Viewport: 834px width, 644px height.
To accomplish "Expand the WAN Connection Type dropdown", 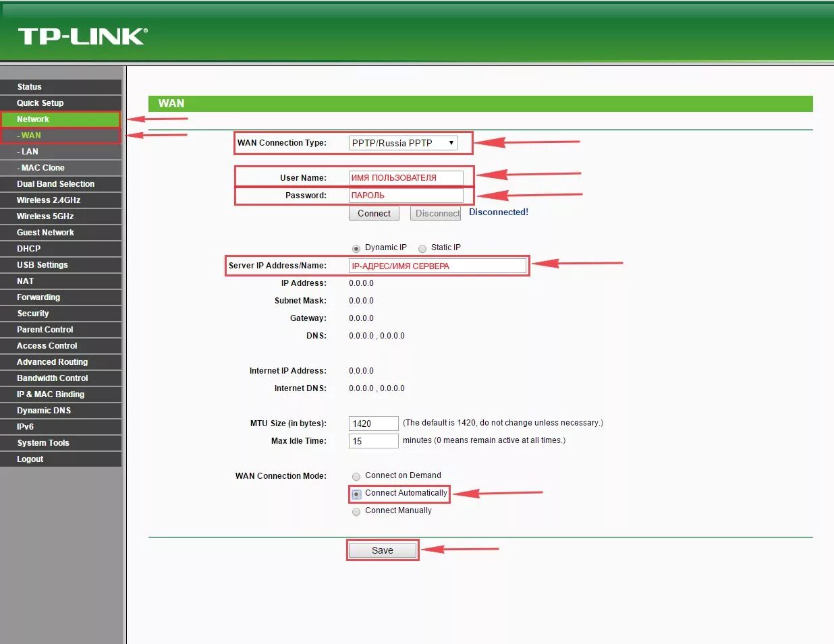I will 404,143.
